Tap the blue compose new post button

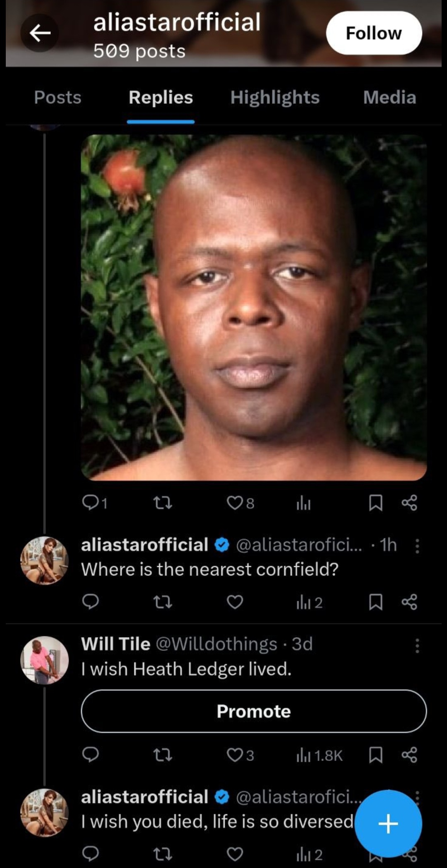coord(388,824)
